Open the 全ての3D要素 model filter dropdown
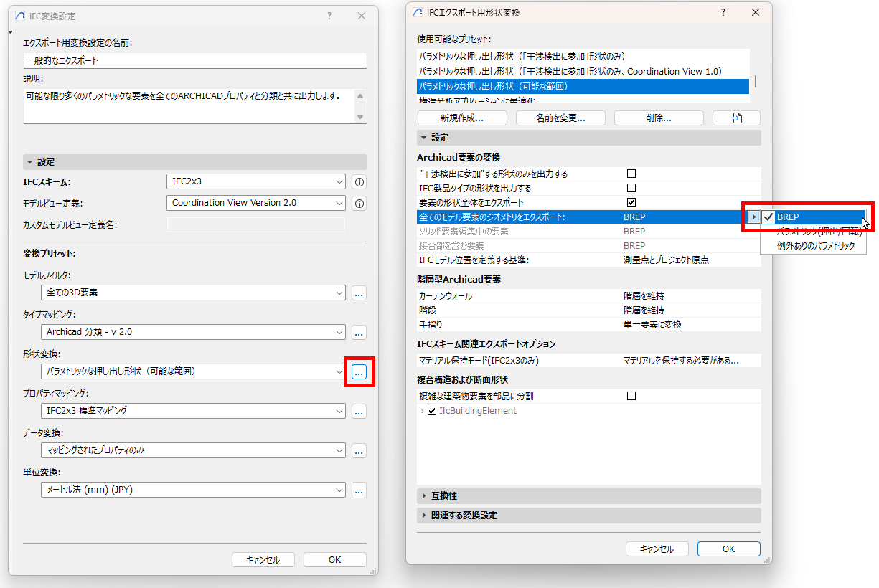This screenshot has width=879, height=588. click(x=194, y=293)
